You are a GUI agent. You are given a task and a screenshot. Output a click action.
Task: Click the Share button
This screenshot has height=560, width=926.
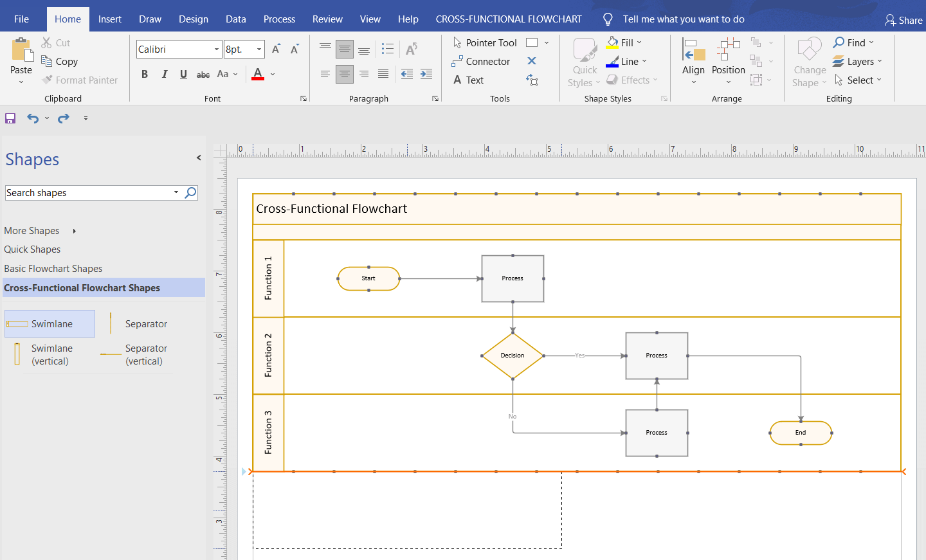click(903, 20)
